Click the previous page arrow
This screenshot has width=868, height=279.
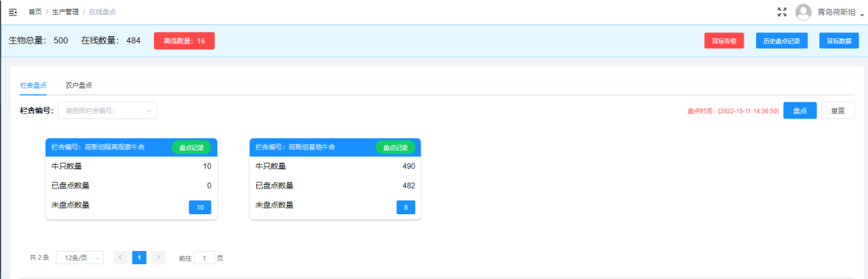pos(121,258)
